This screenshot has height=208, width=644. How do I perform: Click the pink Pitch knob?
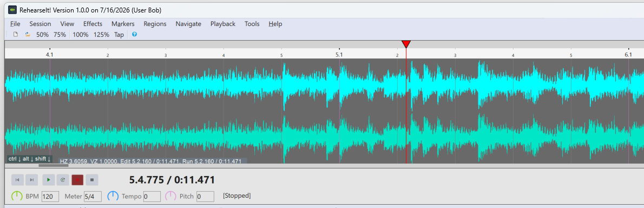point(171,197)
